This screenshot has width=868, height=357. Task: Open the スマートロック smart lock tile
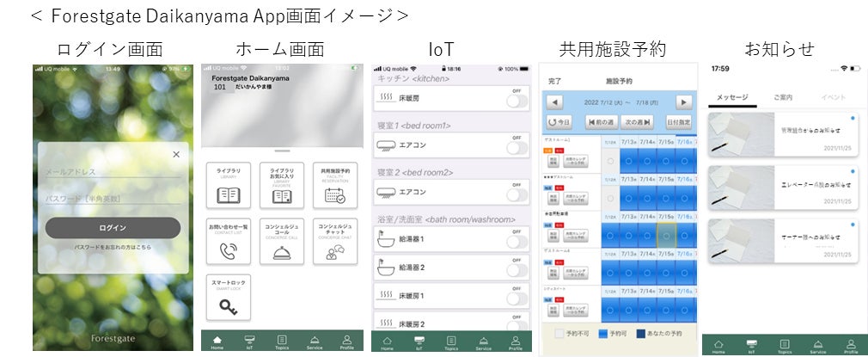(228, 297)
